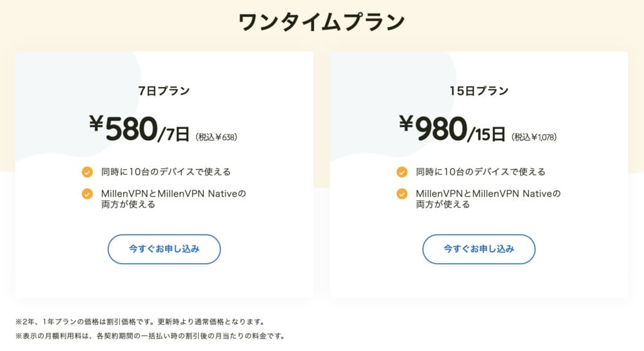Click the ¥580/7日 price
Viewport: 644px width, 351px height.
click(139, 128)
